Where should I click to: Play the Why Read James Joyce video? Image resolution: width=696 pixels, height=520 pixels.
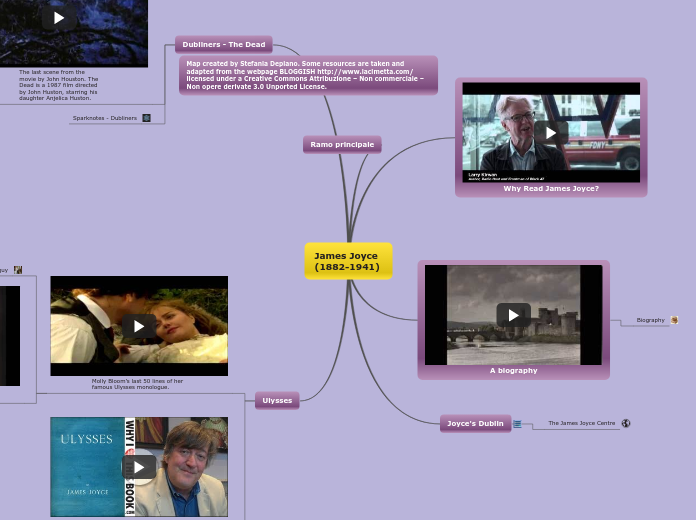[551, 132]
